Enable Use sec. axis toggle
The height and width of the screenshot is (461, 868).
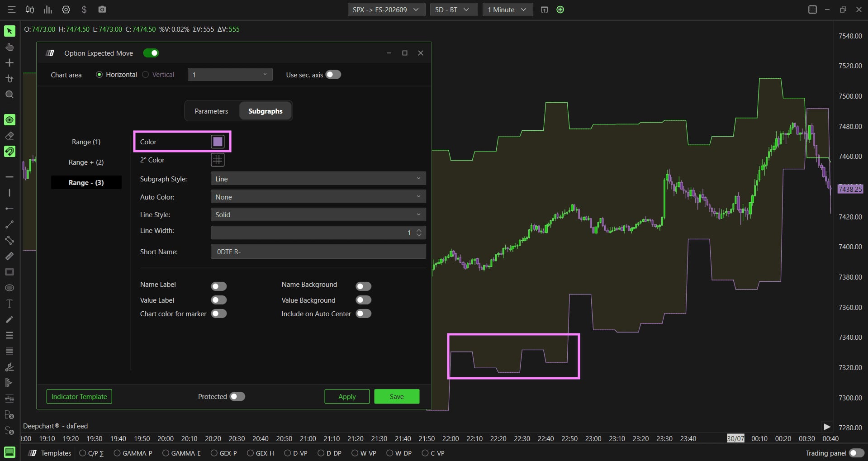click(x=333, y=75)
